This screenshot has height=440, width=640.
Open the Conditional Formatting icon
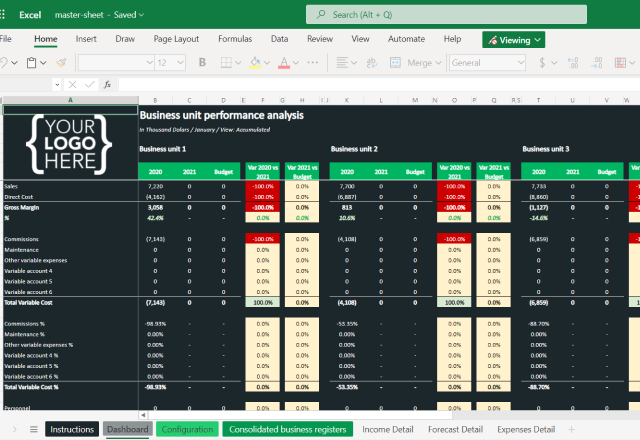point(620,62)
